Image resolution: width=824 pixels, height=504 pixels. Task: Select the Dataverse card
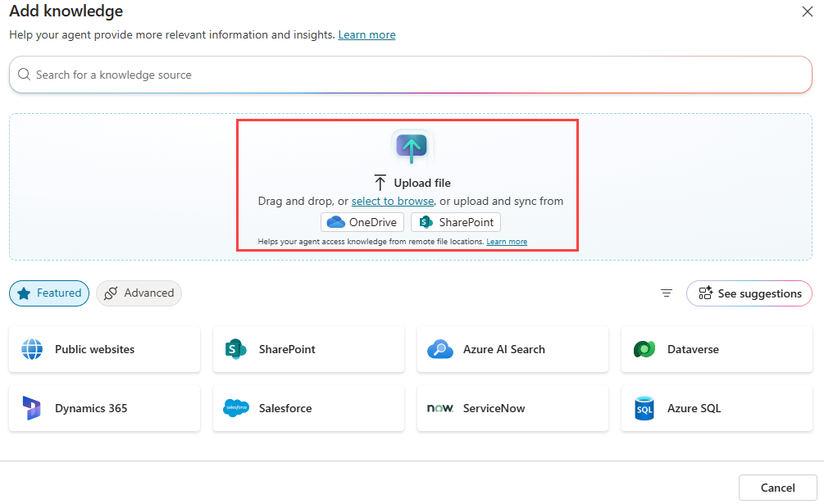(717, 349)
